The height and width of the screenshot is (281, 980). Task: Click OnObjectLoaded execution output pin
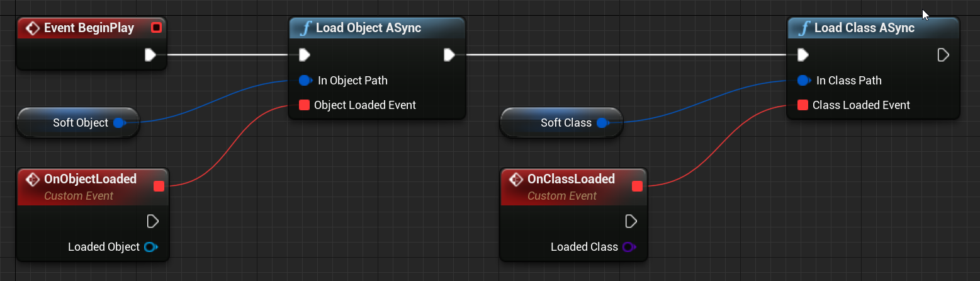[x=152, y=221]
